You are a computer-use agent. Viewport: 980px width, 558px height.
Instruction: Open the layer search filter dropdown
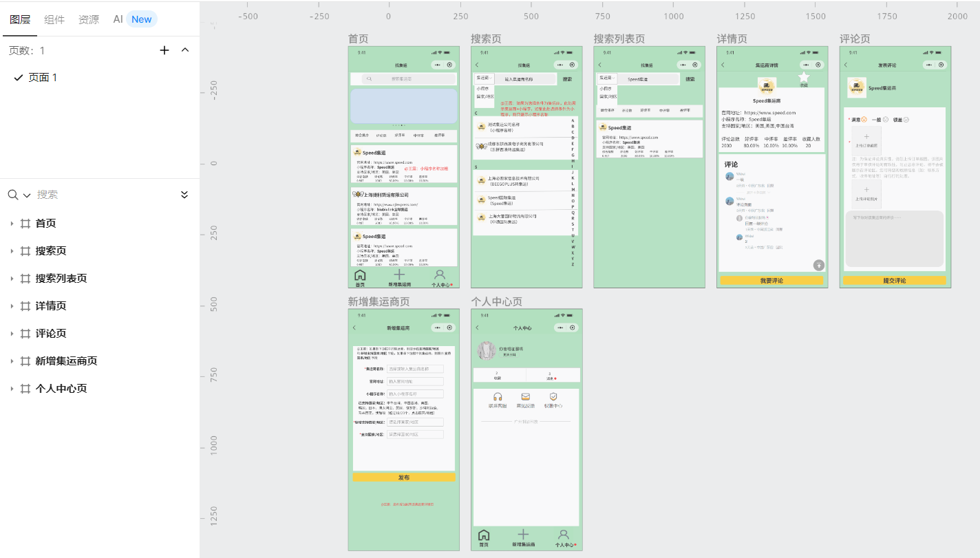point(27,195)
